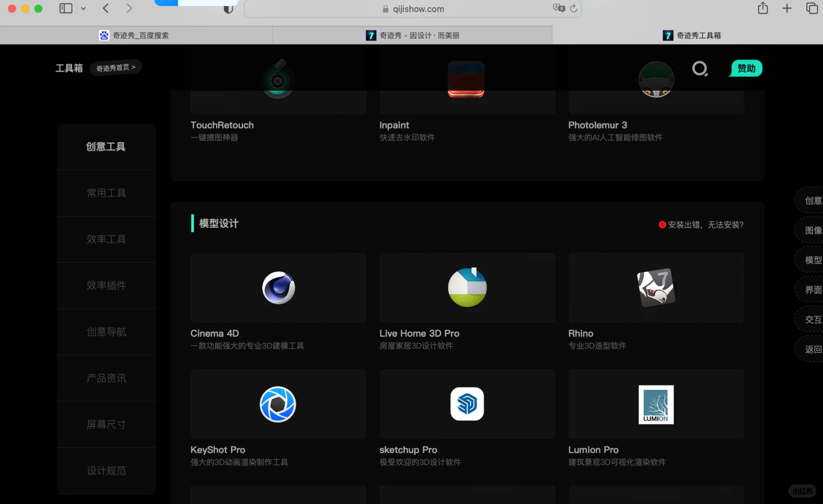Screen dimensions: 823x504
Task: Select 设计规范 in the sidebar
Action: [x=106, y=470]
